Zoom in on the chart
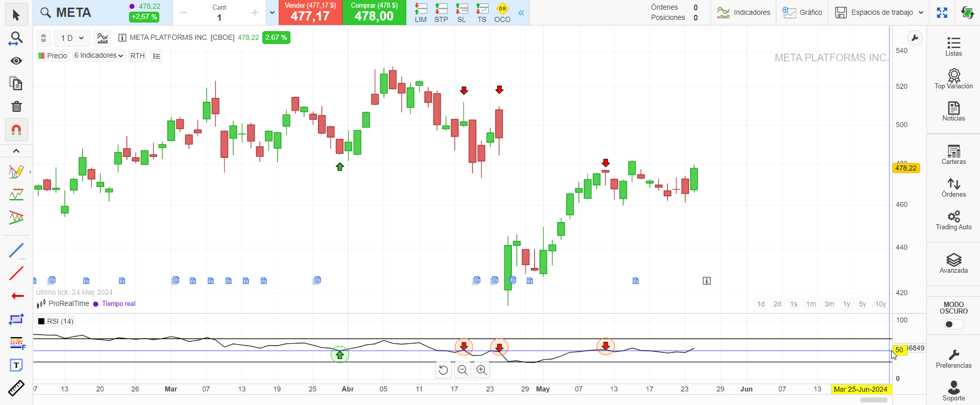Screen dimensions: 980x405 (481, 370)
